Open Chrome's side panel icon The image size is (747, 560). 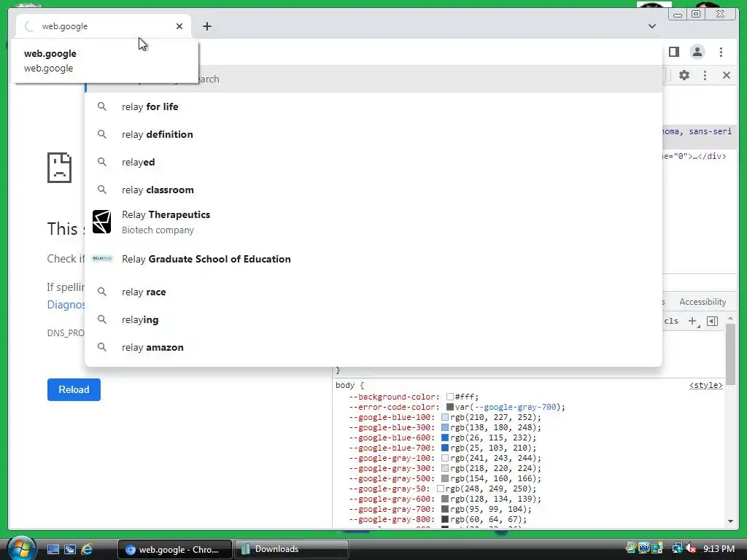coord(673,52)
